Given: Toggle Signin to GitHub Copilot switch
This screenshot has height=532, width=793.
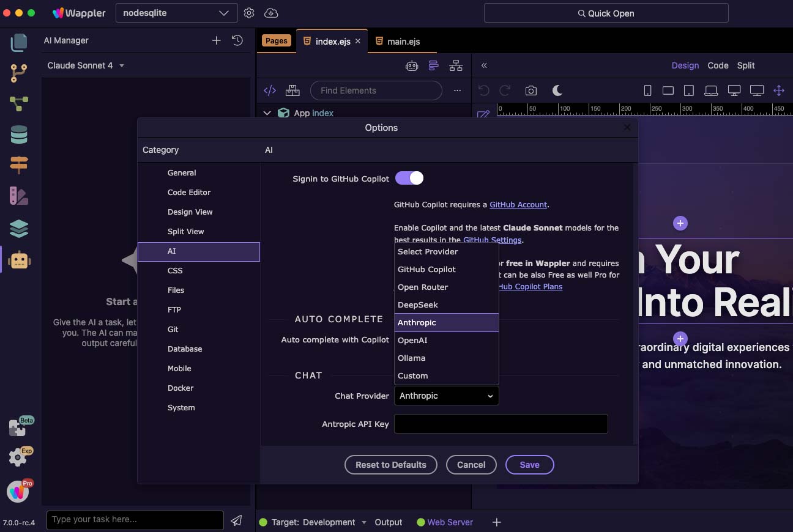Looking at the screenshot, I should click(409, 178).
